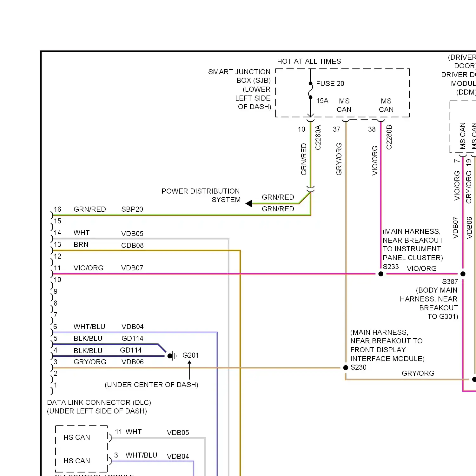Select DLC pin 'WHT/BLU' wire label
Screen dimensions: 476x476
pos(89,327)
